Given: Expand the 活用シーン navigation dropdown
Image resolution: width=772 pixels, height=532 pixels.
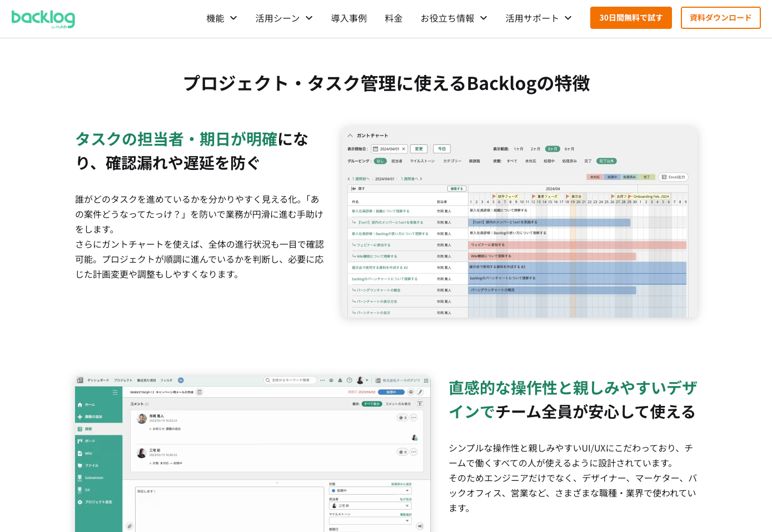Looking at the screenshot, I should tap(284, 18).
